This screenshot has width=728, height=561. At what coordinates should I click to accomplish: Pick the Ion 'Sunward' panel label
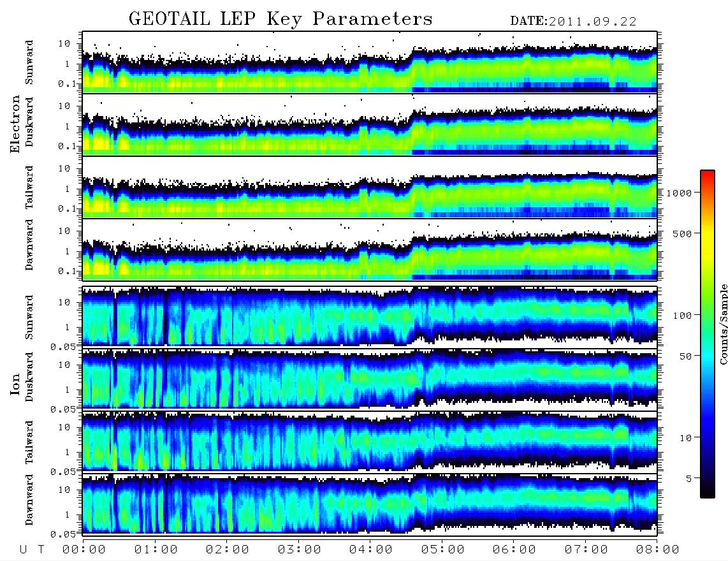[x=29, y=317]
